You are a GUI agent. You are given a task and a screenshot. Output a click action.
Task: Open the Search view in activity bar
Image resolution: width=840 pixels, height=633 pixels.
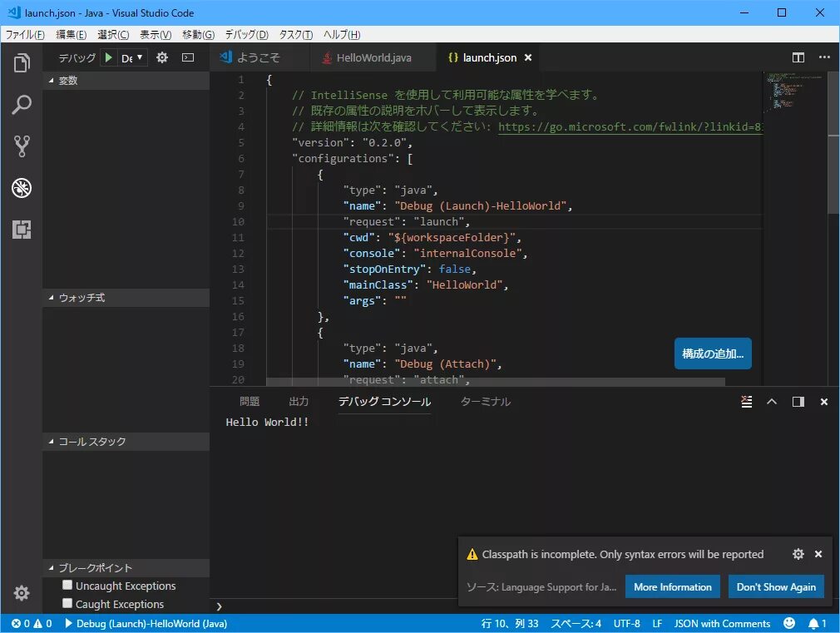[x=22, y=104]
